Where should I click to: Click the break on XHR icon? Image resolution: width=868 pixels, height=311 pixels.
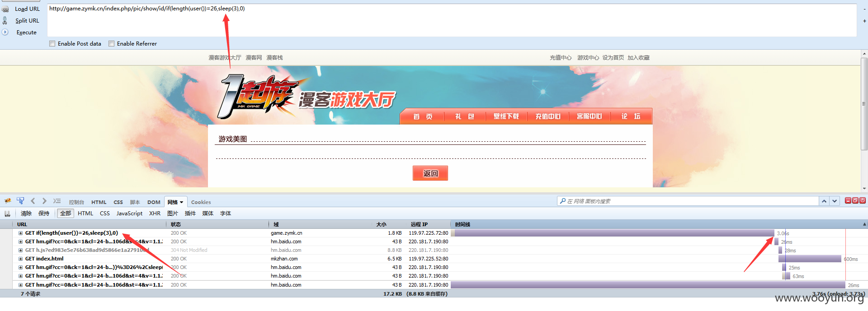click(x=7, y=214)
